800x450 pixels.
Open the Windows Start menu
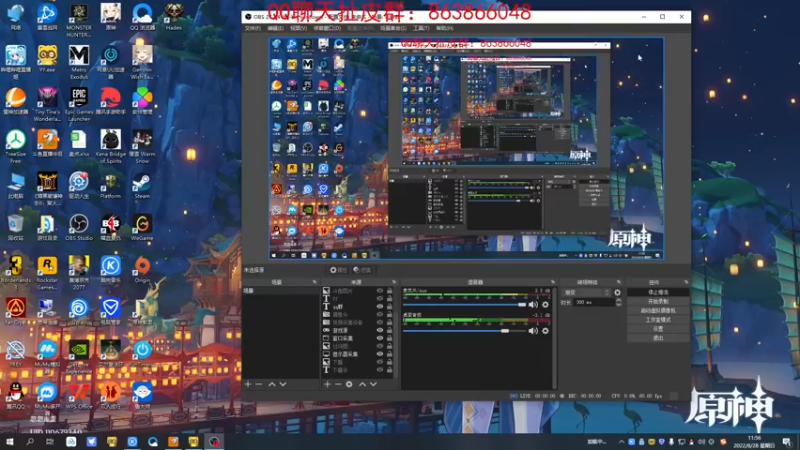(10, 442)
